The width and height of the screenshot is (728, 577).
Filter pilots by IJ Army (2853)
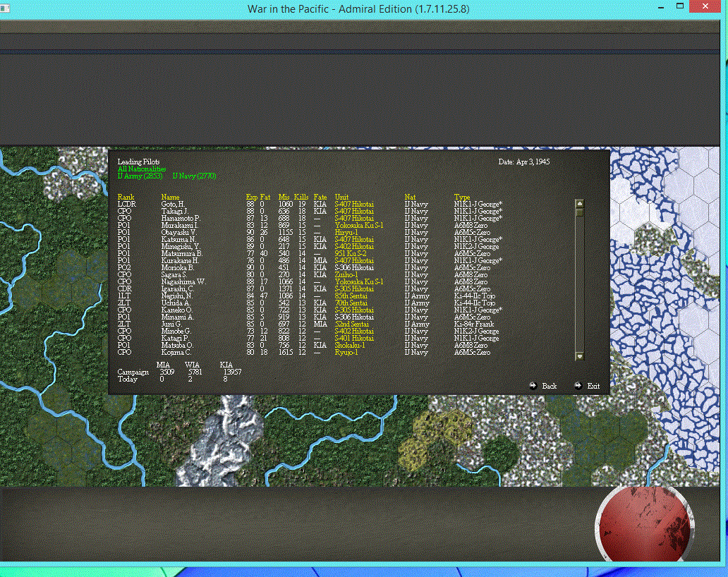[140, 176]
